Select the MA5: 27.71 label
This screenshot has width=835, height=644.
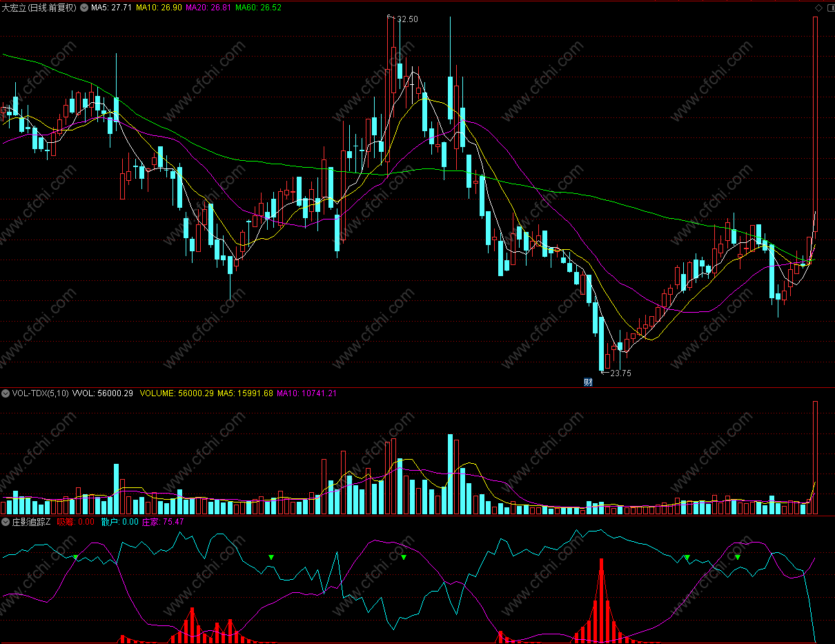111,8
